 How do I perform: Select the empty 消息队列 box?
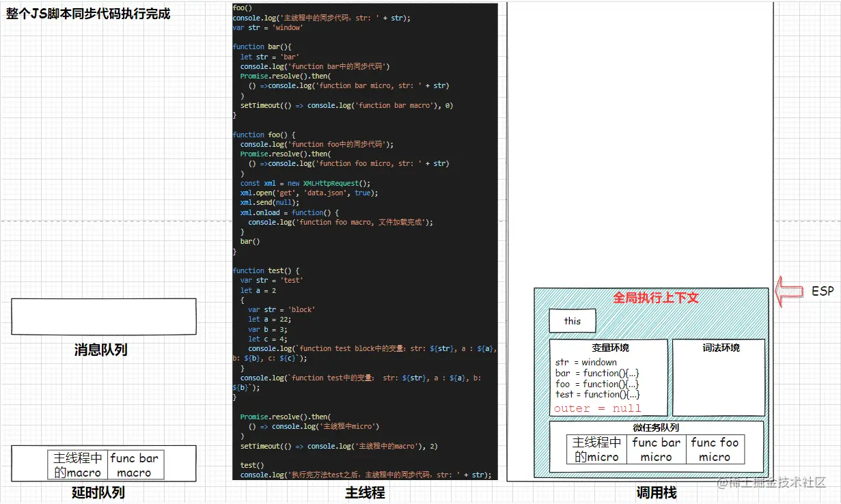coord(104,316)
